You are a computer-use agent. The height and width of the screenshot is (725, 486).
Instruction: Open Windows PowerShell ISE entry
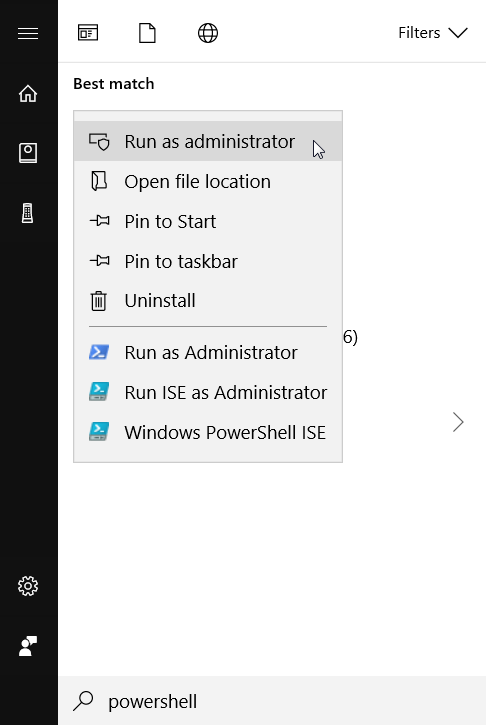(208, 432)
